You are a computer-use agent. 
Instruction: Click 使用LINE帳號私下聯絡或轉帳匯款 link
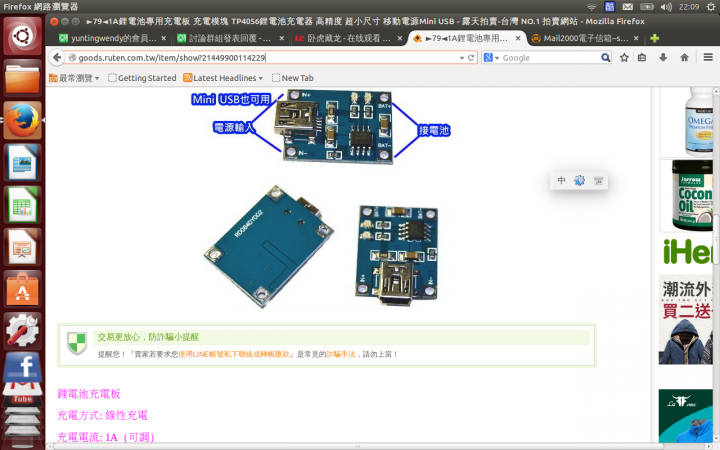coord(234,354)
